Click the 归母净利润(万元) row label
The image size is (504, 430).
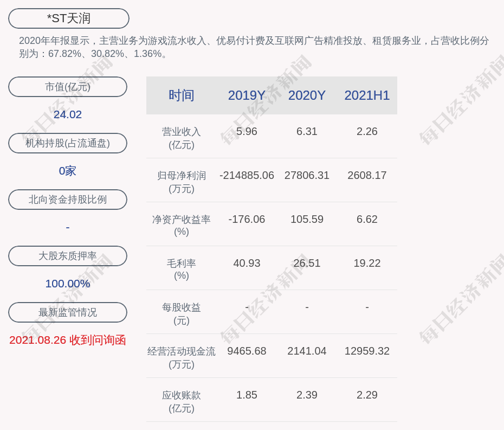point(182,182)
